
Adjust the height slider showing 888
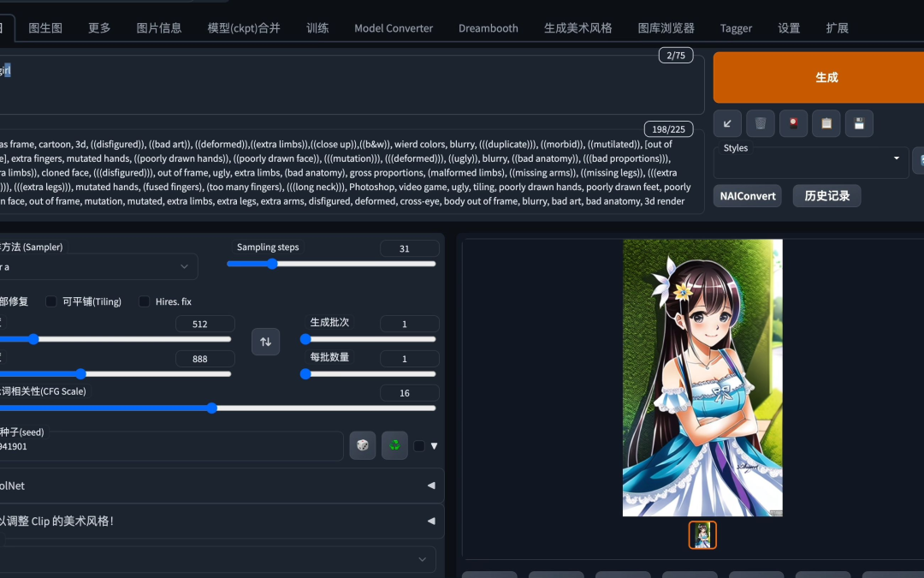pos(115,374)
